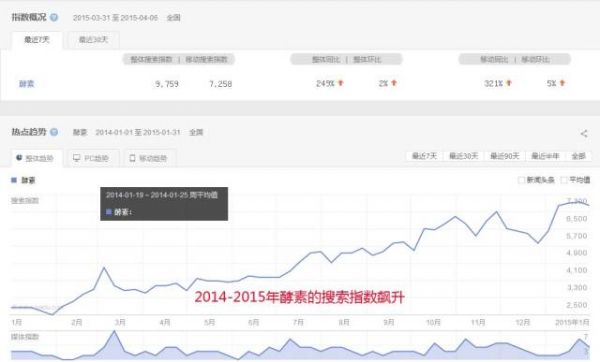Switch to the 移动趋势 tab
Viewport: 600px width, 362px height.
[149, 158]
